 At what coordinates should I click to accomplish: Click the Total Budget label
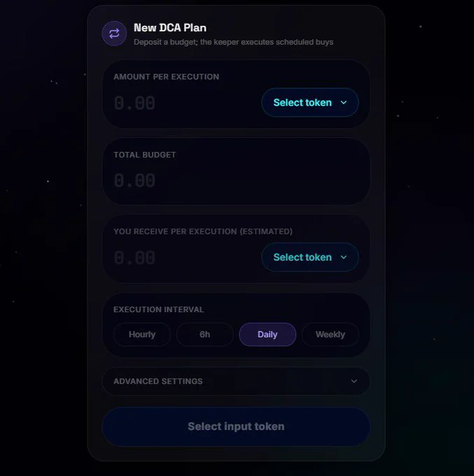[x=144, y=155]
